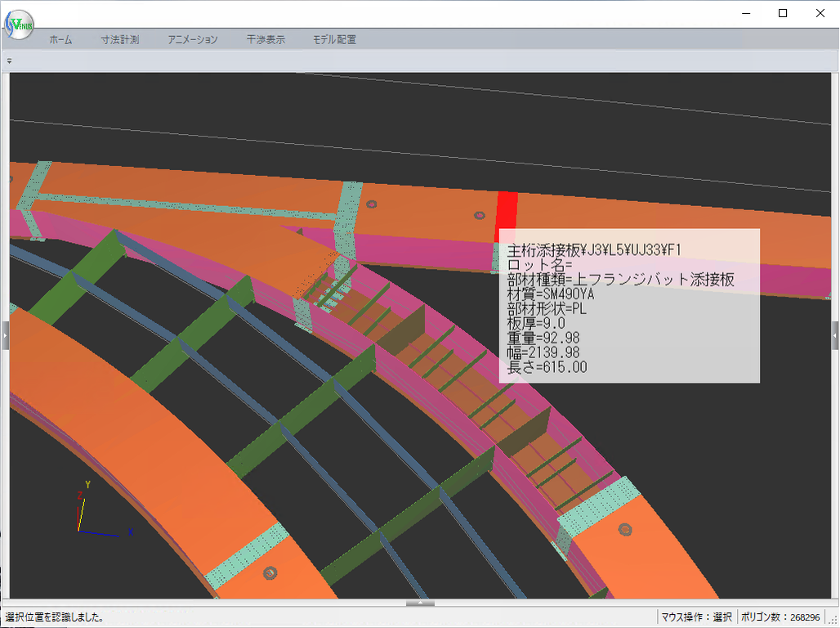Expand the bottom panel with the up arrow
Viewport: 840px width, 628px height.
click(420, 603)
